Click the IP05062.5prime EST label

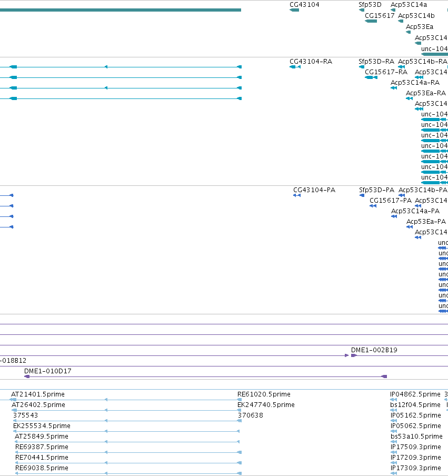tap(415, 425)
